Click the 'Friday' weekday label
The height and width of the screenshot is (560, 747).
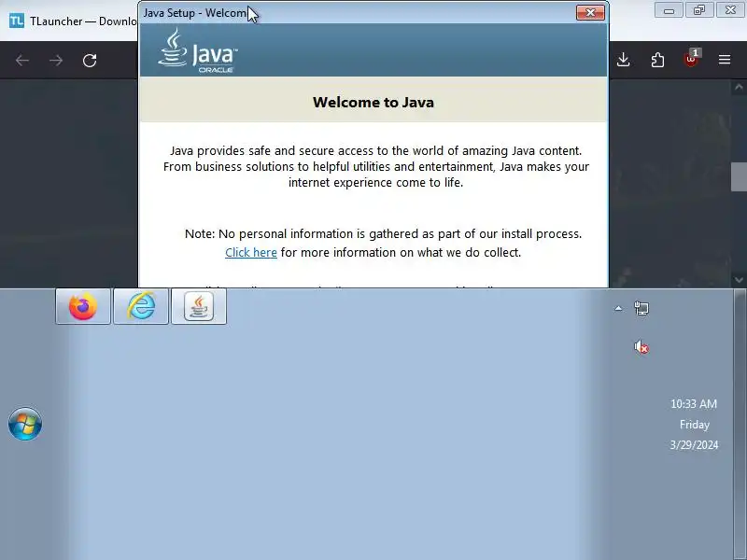695,425
